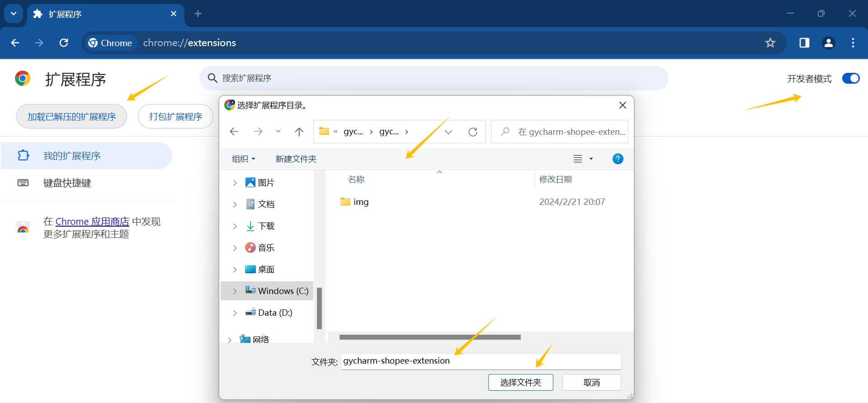The image size is (868, 403).
Task: Open recent locations dropdown in dialog
Action: [278, 132]
